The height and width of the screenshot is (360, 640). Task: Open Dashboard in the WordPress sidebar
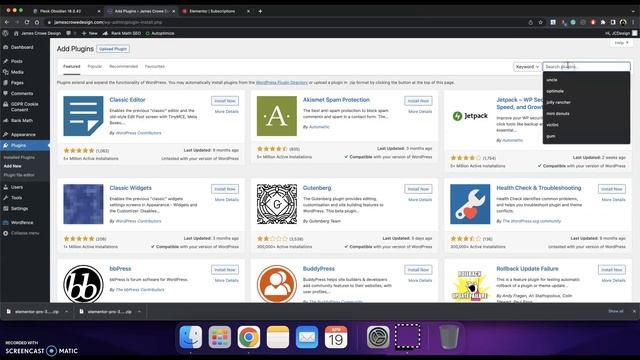[24, 47]
